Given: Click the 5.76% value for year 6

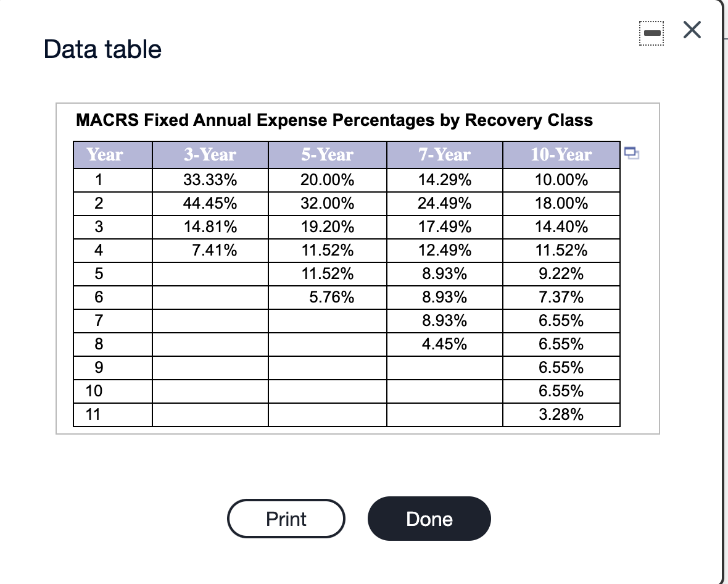Looking at the screenshot, I should pos(327,297).
